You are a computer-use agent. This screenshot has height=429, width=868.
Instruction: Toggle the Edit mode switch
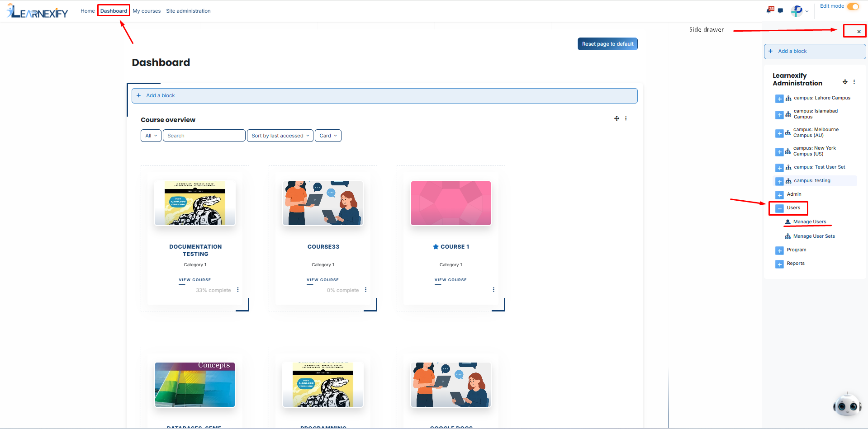coord(853,6)
